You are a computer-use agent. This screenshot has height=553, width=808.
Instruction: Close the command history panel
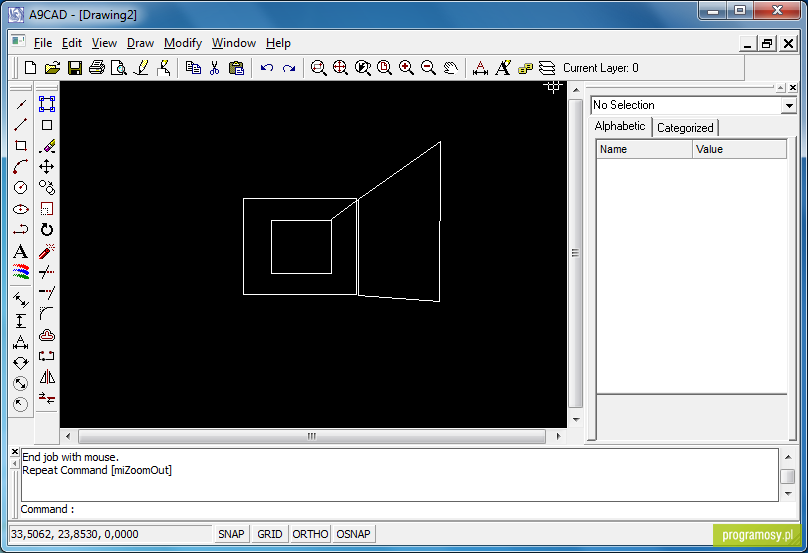(15, 452)
